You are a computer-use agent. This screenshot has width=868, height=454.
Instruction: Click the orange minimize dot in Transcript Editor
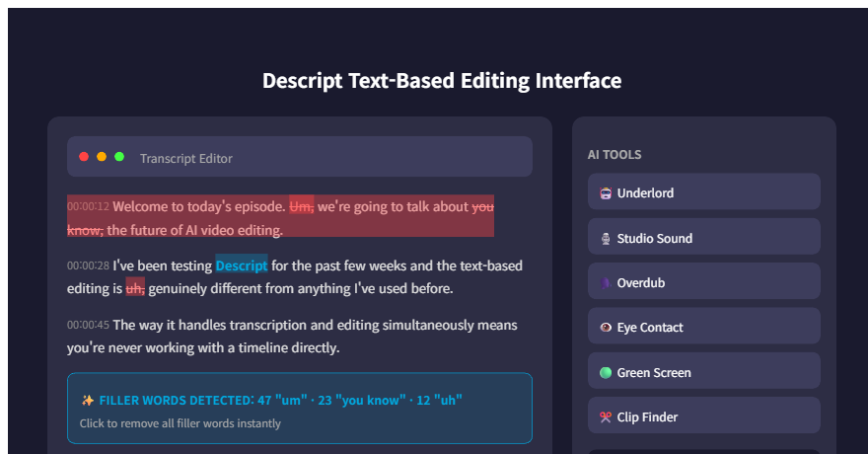click(102, 157)
